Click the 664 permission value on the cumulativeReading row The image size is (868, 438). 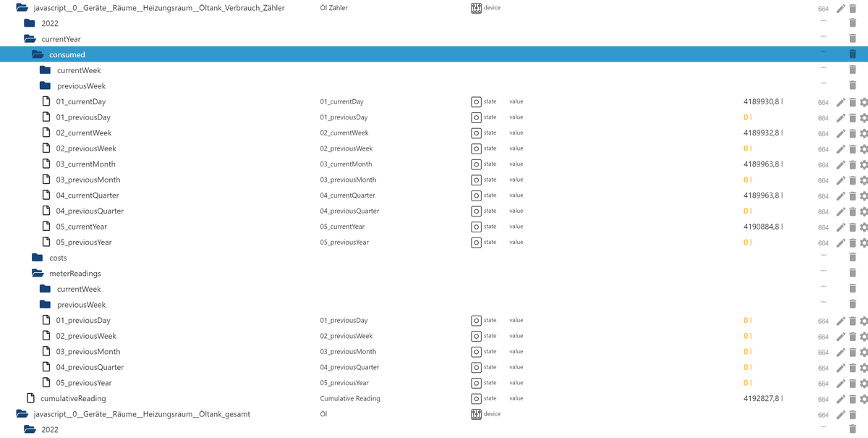(x=823, y=400)
